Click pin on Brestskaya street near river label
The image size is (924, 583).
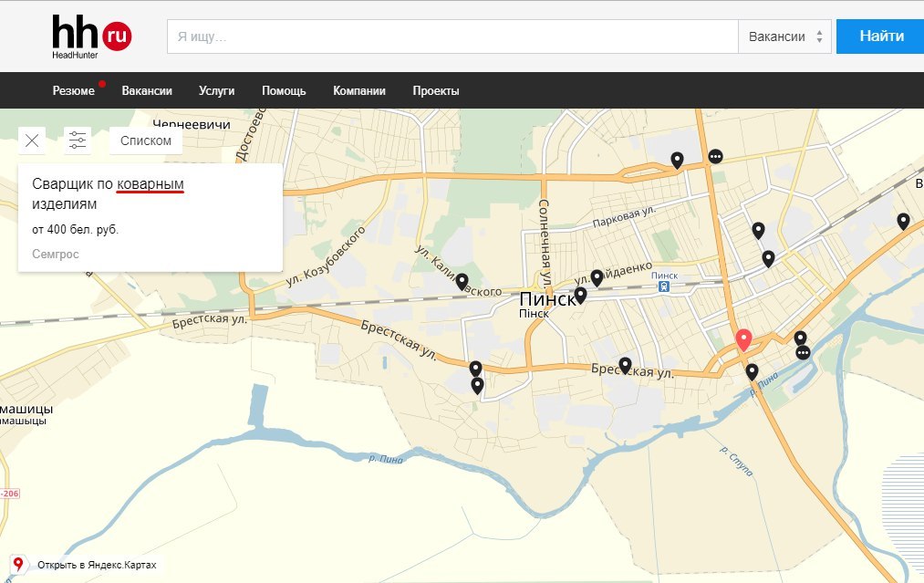click(x=752, y=371)
